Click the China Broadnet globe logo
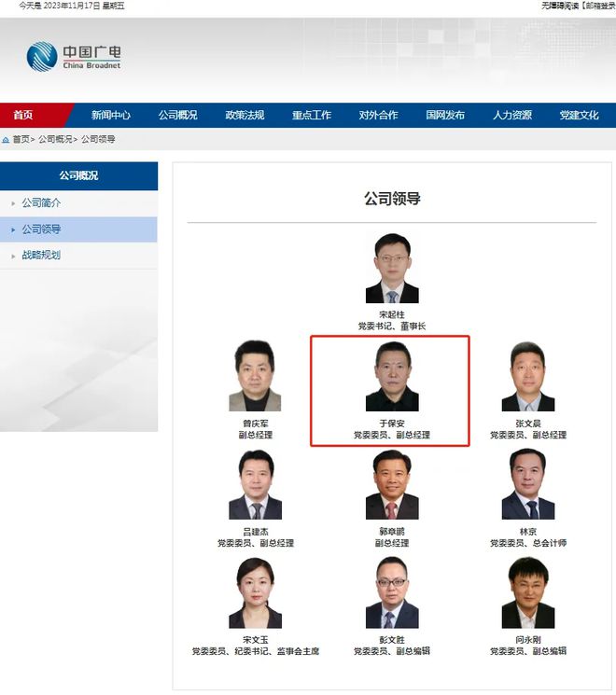Image resolution: width=616 pixels, height=695 pixels. tap(42, 57)
